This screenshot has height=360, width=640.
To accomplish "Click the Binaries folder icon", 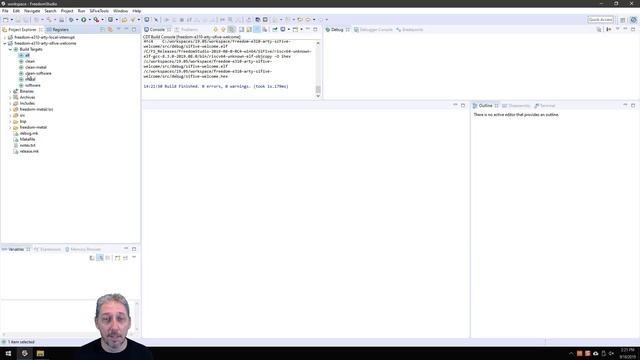I will [x=16, y=91].
